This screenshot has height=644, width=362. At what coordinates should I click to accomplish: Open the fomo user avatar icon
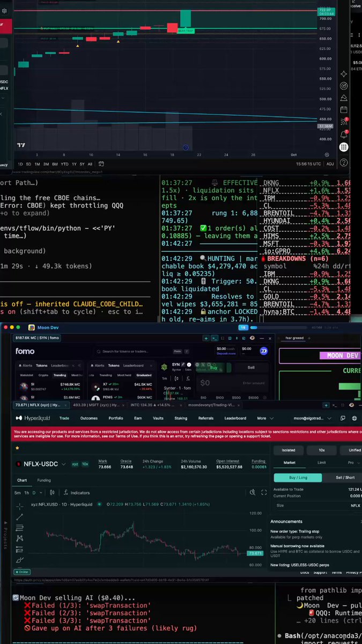coord(263,351)
